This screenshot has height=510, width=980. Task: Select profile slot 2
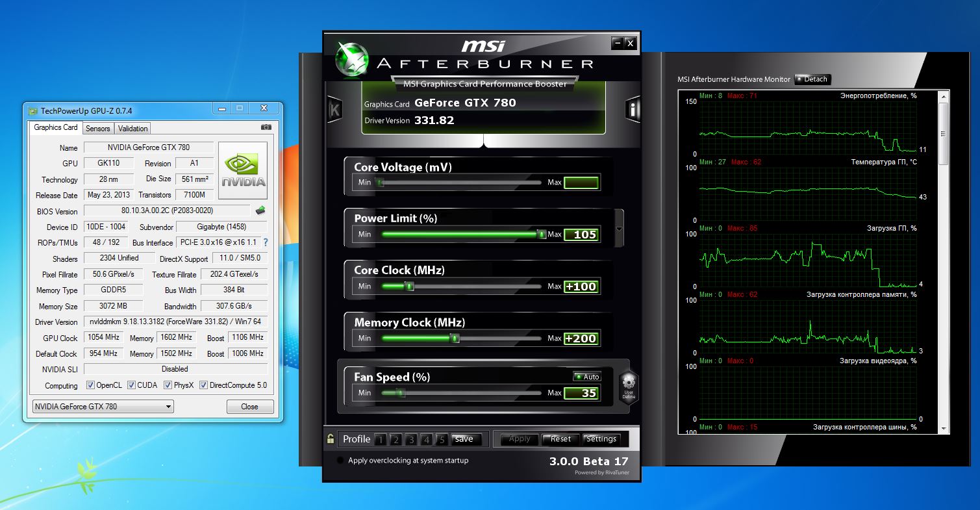pyautogui.click(x=396, y=440)
